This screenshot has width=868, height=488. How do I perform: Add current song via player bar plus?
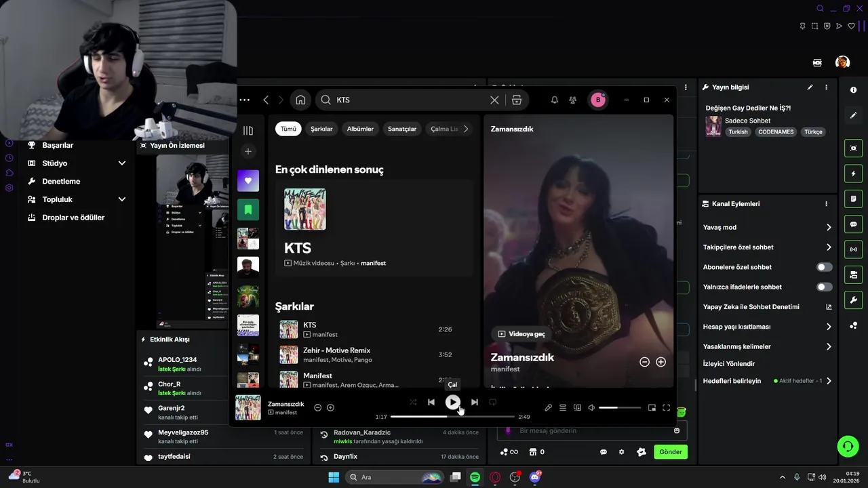(x=330, y=407)
